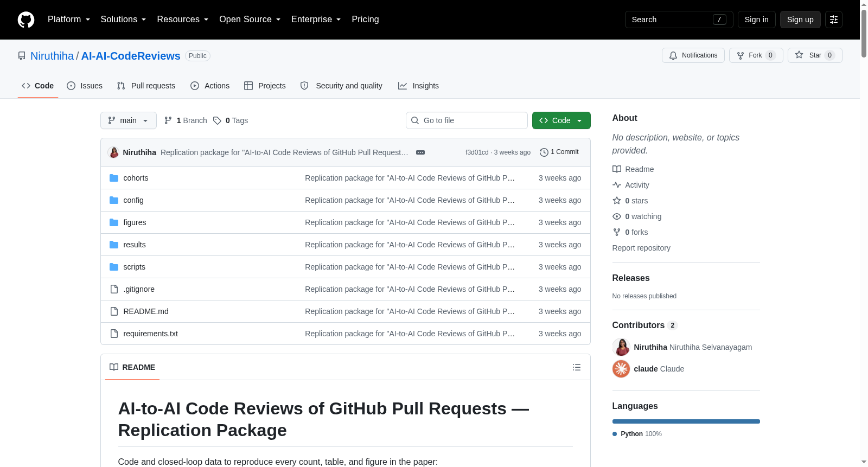Screen dimensions: 868x467
Task: Switch to Security and quality tab
Action: tap(341, 86)
